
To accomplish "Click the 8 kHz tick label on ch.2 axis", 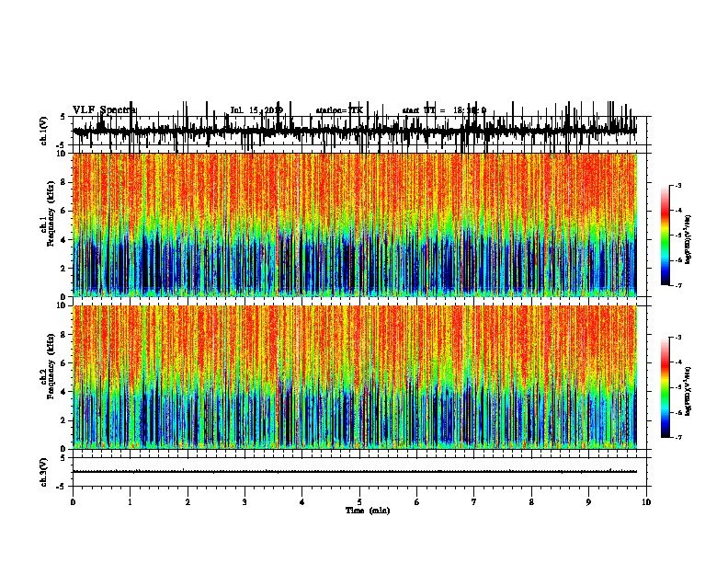I will [x=63, y=335].
